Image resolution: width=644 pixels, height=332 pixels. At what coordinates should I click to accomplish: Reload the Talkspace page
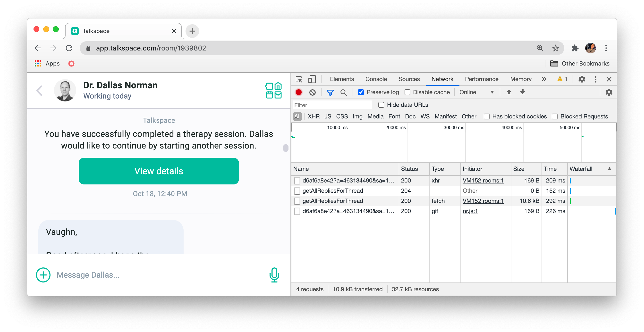point(69,48)
